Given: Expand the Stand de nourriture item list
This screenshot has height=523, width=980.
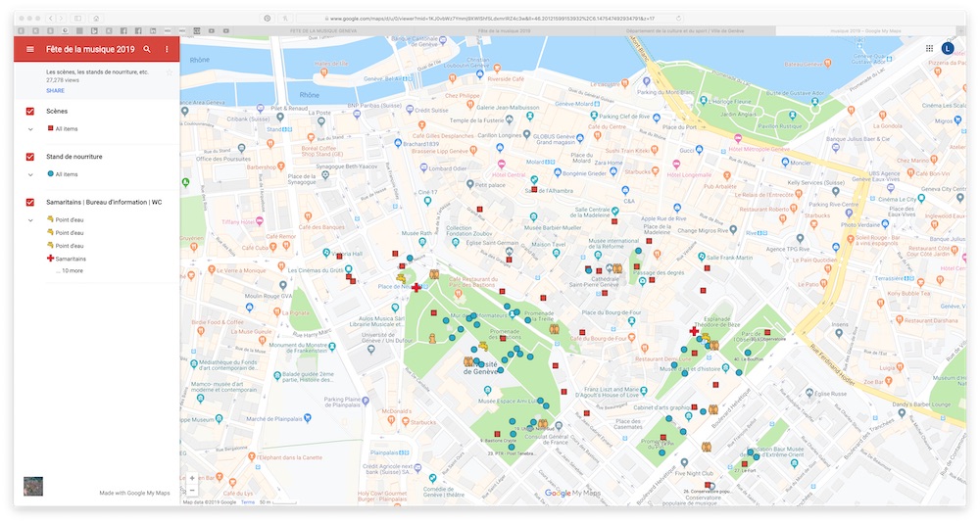Looking at the screenshot, I should coord(30,174).
